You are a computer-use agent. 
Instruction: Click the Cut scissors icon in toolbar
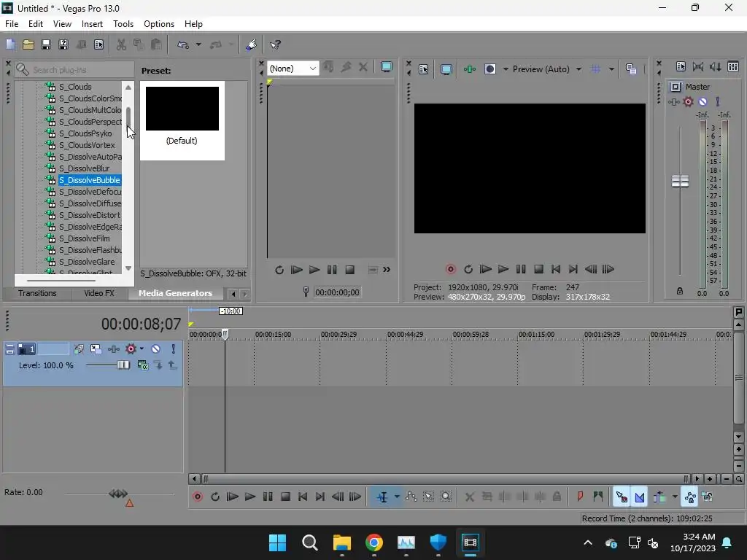pos(122,44)
